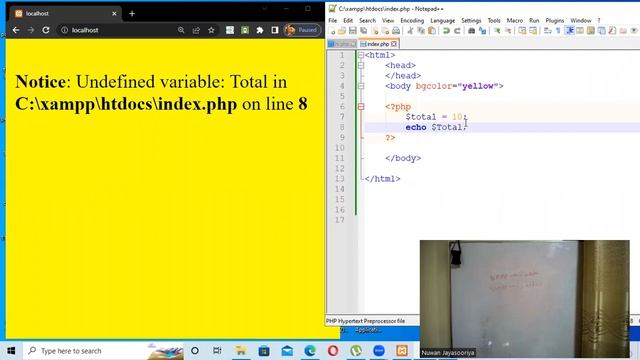Click the Cut scissors icon

(410, 31)
